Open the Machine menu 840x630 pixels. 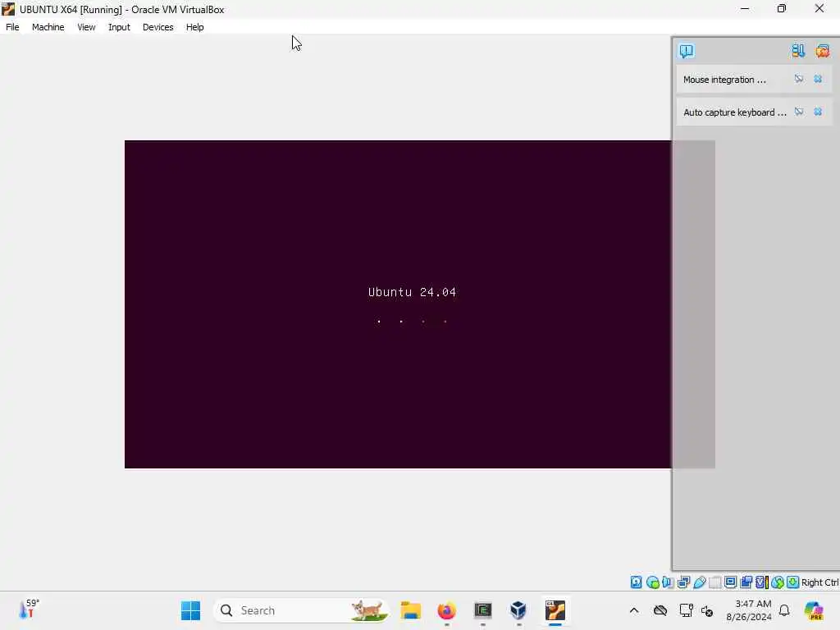pos(48,27)
